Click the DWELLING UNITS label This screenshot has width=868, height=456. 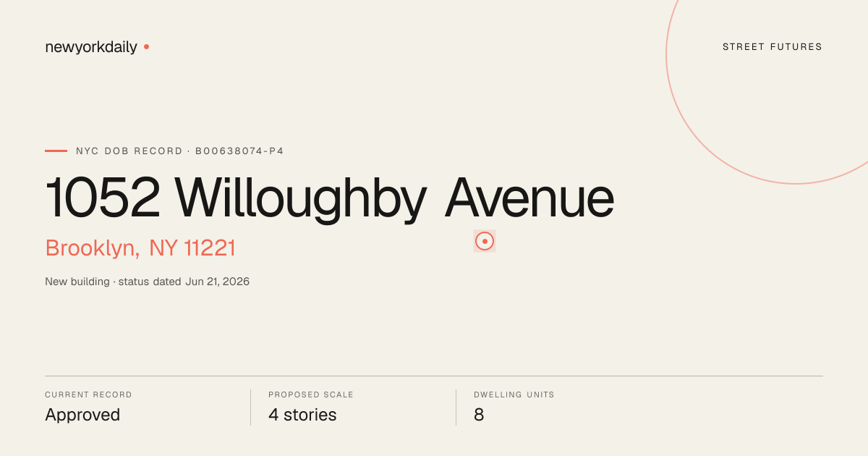point(514,395)
